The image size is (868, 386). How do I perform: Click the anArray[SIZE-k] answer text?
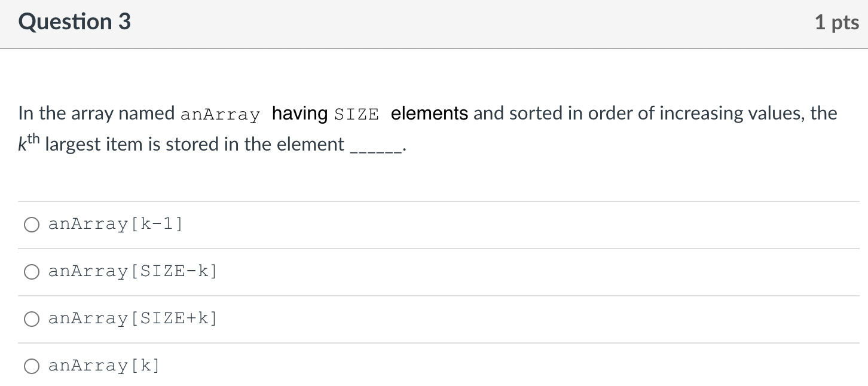[133, 271]
